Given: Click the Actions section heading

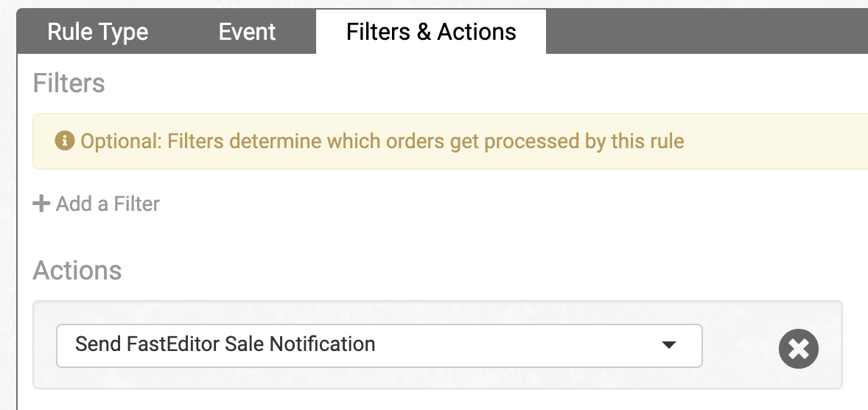Looking at the screenshot, I should point(77,271).
